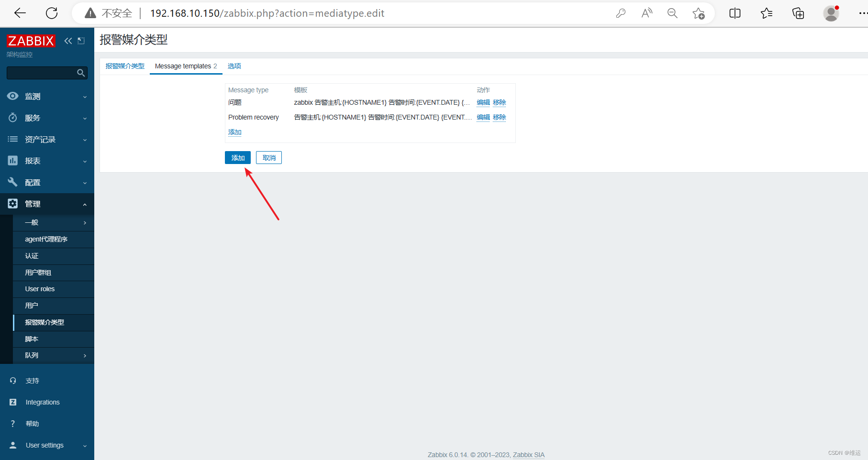Edit the Problem recovery template

click(x=483, y=117)
